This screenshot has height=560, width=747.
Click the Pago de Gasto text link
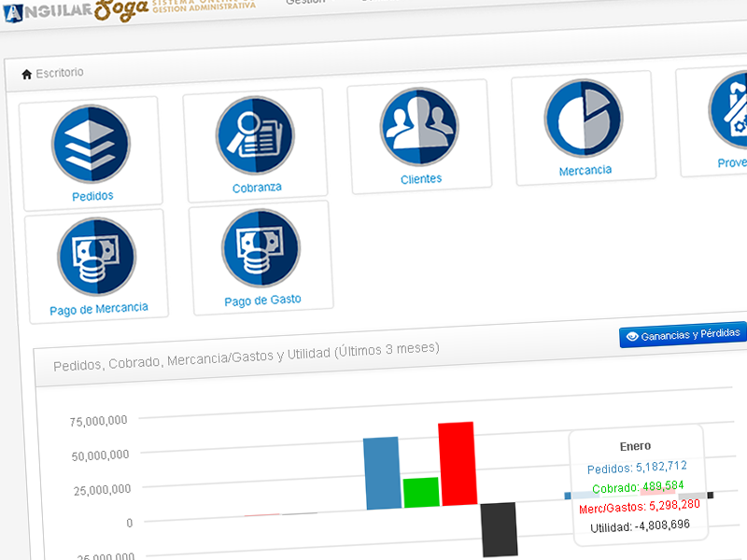coord(262,301)
